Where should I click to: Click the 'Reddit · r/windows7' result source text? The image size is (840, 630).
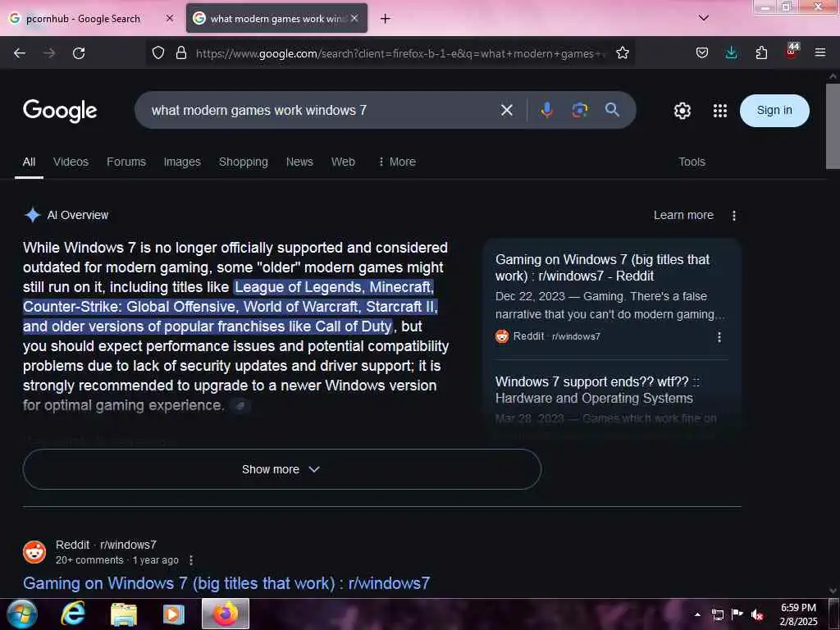(x=106, y=545)
